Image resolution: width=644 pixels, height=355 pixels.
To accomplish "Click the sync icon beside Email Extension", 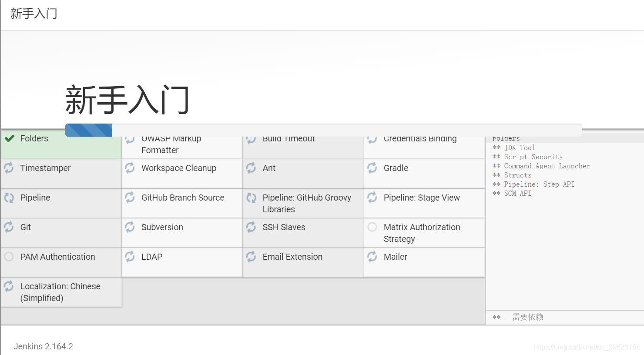I will click(x=251, y=257).
